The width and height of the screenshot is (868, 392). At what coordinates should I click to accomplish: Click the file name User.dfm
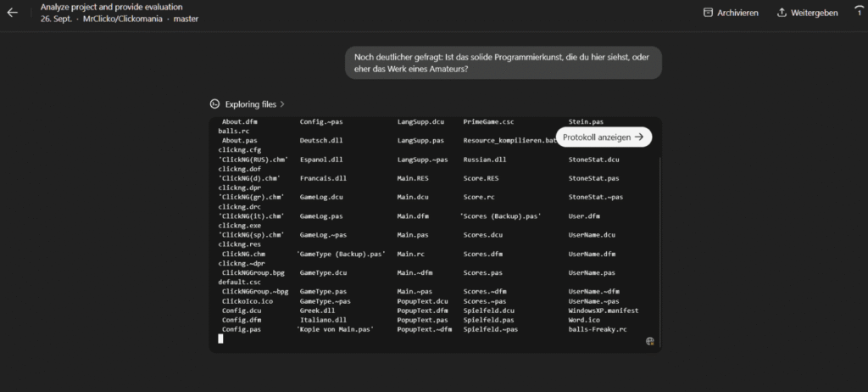pyautogui.click(x=584, y=216)
